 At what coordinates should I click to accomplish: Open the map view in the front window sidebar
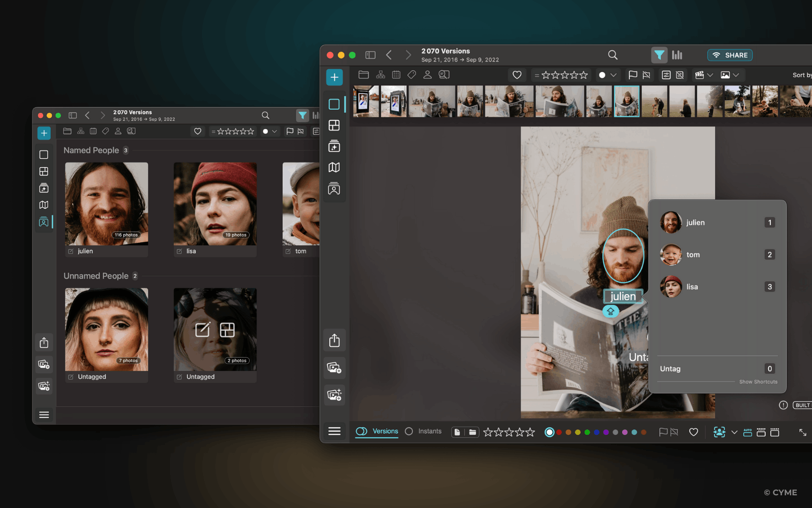click(x=334, y=167)
